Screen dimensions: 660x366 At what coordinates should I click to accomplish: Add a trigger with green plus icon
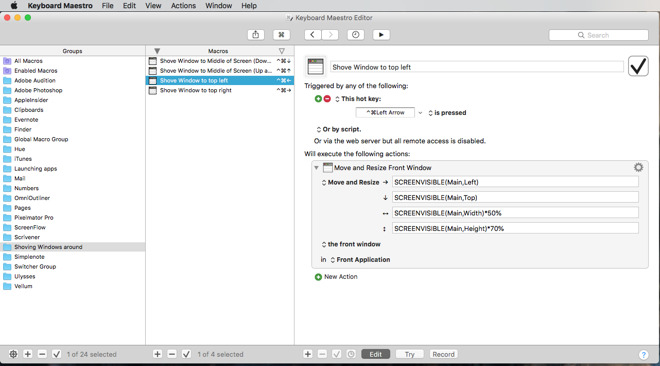tap(318, 98)
